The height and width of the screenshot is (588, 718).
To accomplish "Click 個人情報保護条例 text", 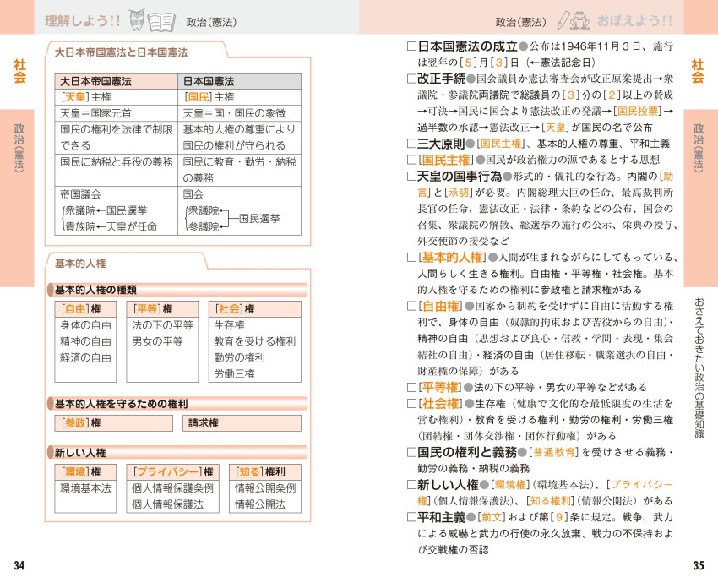I will coord(172,488).
